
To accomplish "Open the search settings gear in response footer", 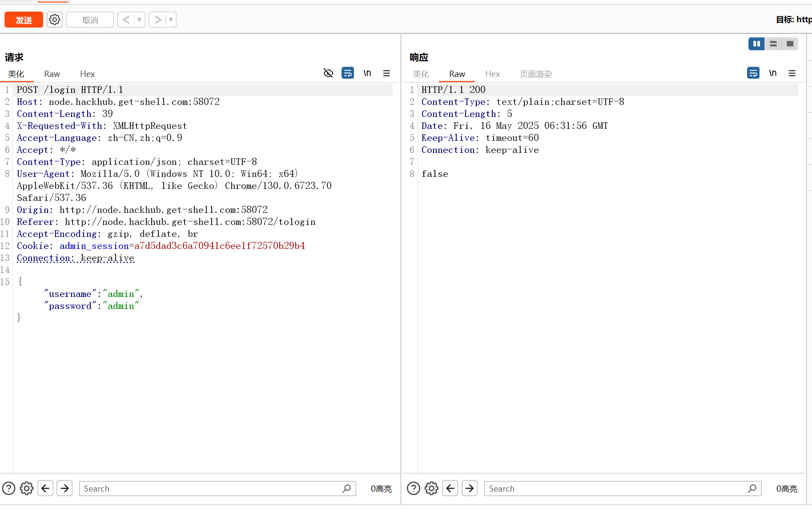I will [431, 488].
